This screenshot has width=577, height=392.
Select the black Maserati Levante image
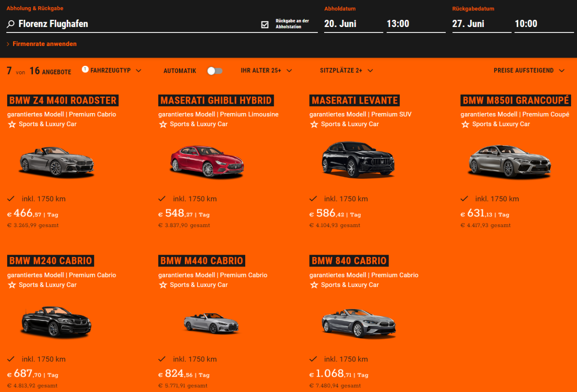(x=358, y=159)
